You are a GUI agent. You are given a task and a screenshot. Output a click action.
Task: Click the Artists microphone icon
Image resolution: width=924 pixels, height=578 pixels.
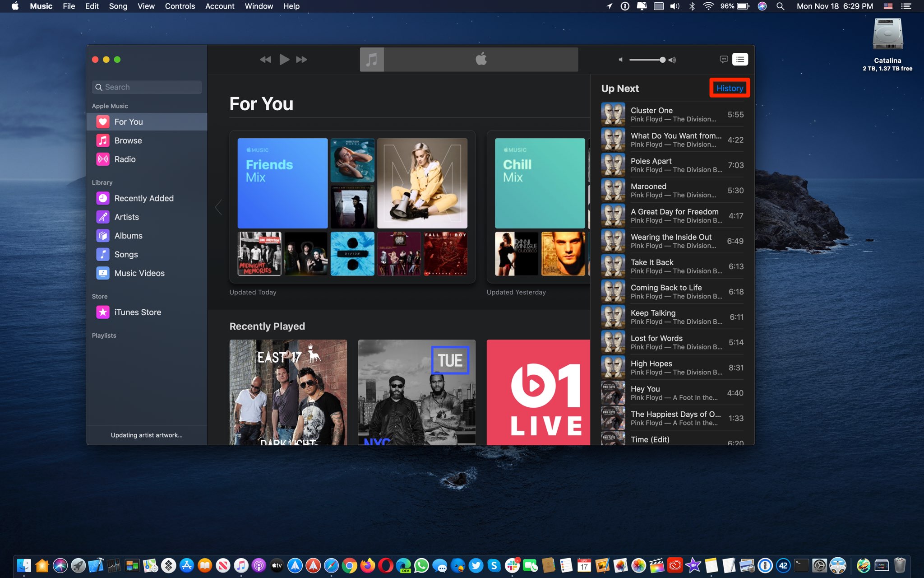click(x=103, y=217)
